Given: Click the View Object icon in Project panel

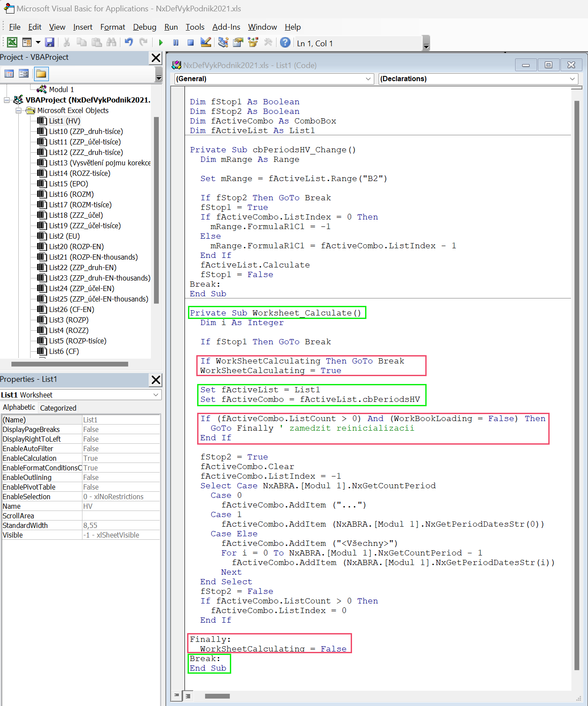Looking at the screenshot, I should [x=24, y=74].
